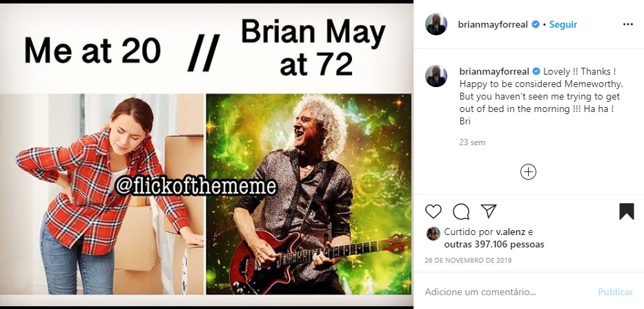Load more comments with the plus circle
Screen dimensions: 644x309
coord(528,171)
